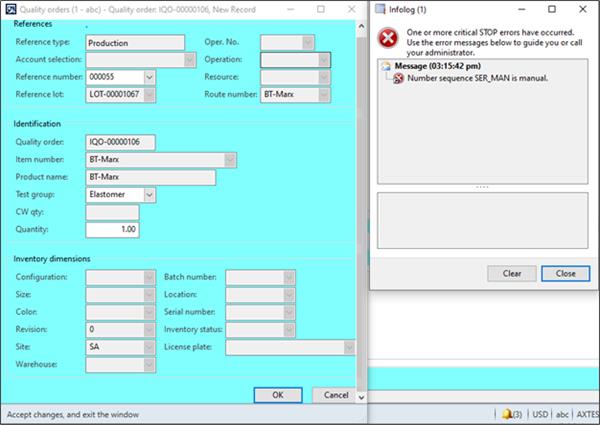Expand the Test group dropdown
The height and width of the screenshot is (425, 600).
[x=150, y=195]
